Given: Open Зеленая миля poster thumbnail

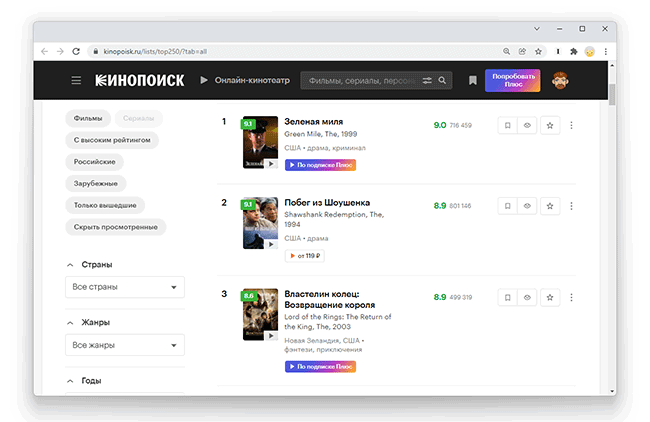Looking at the screenshot, I should tap(260, 142).
